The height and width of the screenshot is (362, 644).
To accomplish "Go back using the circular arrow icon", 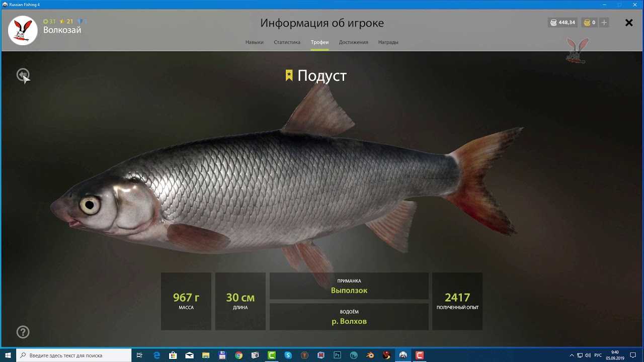I will point(23,75).
